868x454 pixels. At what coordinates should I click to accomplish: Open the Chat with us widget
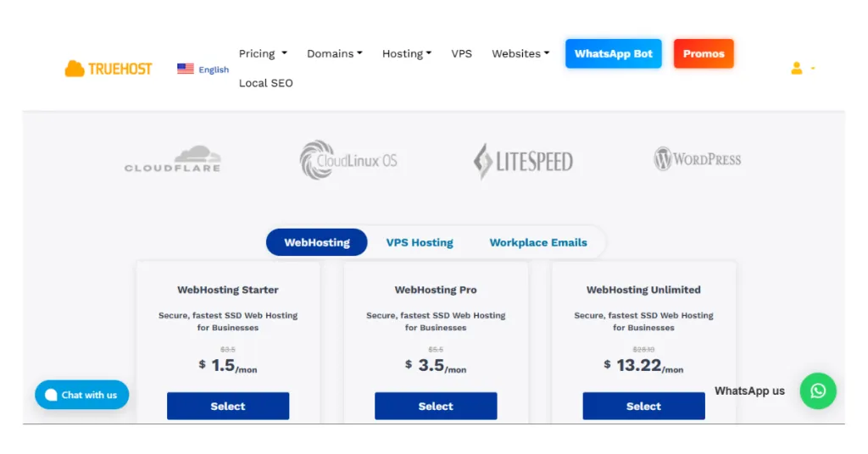tap(82, 395)
